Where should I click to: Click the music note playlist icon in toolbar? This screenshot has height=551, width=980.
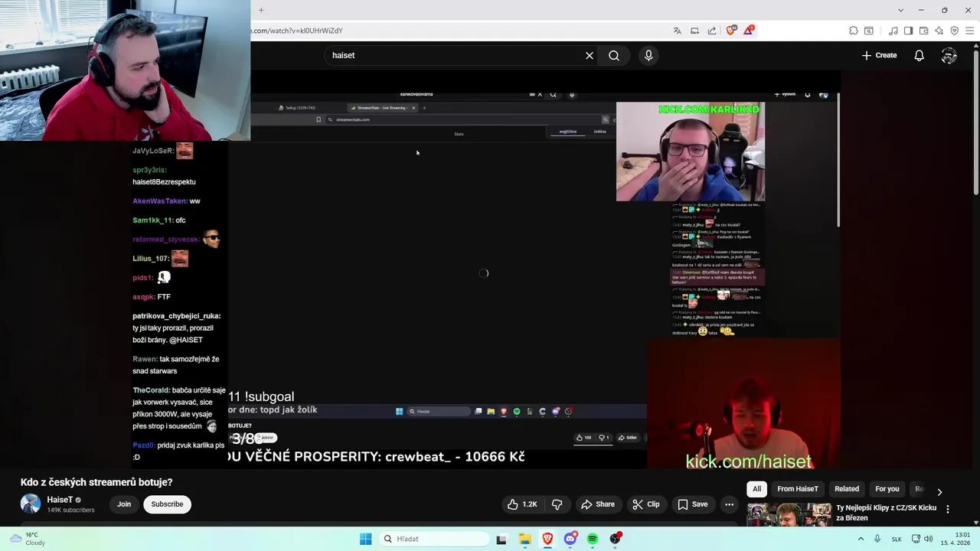click(893, 31)
